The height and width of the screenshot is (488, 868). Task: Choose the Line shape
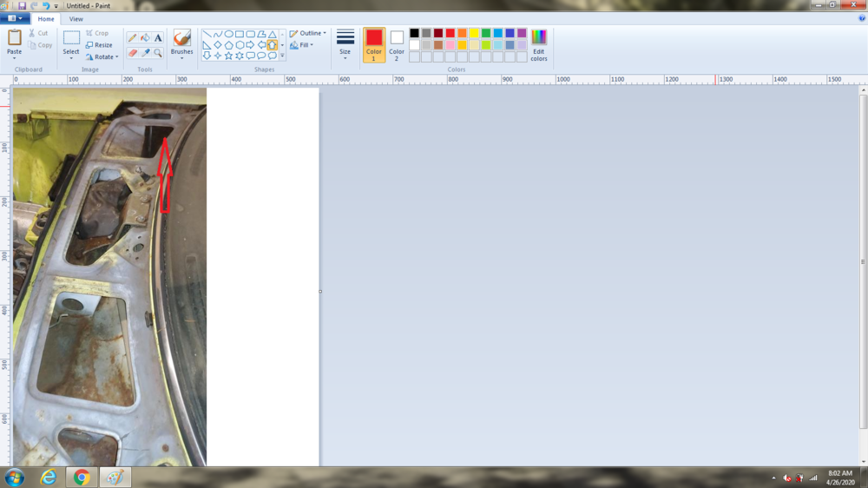coord(207,34)
